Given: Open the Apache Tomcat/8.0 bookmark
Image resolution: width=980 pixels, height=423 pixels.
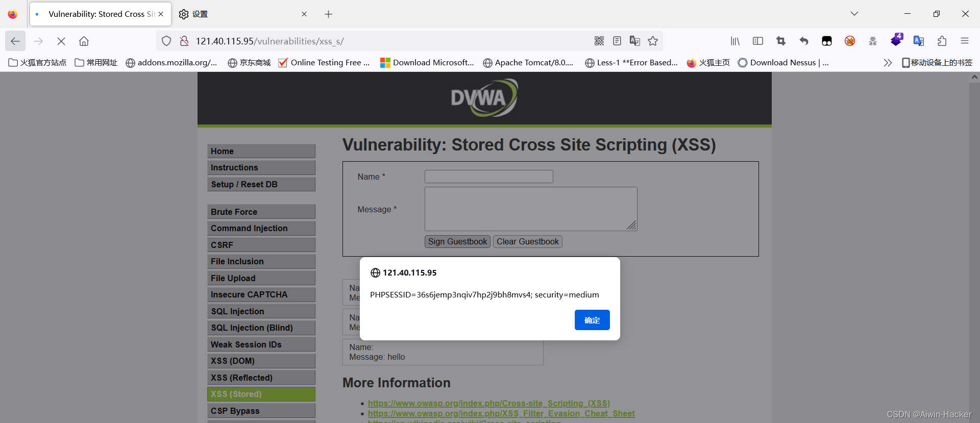Looking at the screenshot, I should pyautogui.click(x=528, y=63).
